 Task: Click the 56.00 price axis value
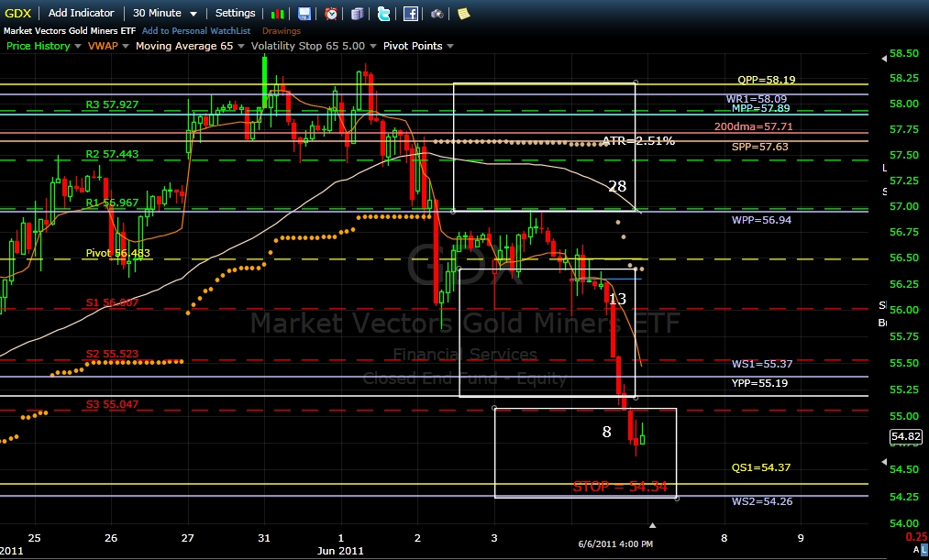click(904, 310)
